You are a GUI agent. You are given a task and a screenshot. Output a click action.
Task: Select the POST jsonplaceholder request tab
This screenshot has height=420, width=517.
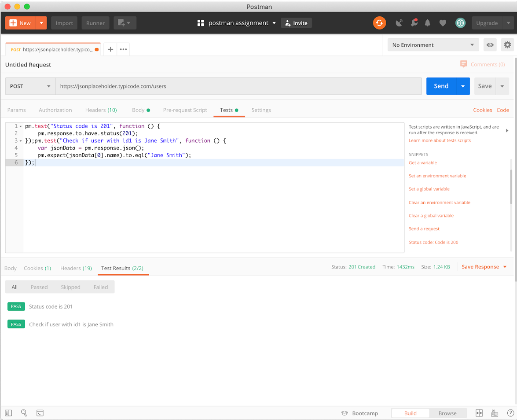54,49
